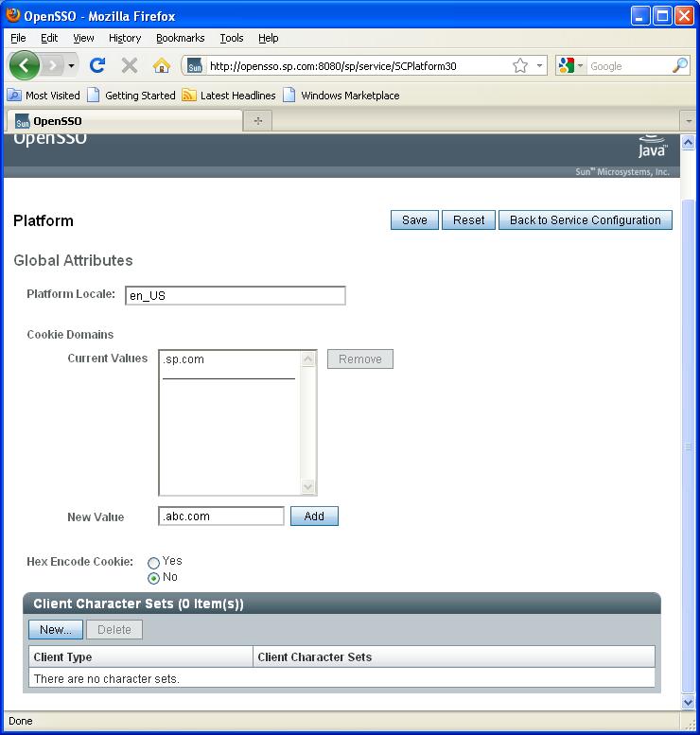Click the page scrollbar down arrow
This screenshot has width=700, height=735.
coord(688,702)
